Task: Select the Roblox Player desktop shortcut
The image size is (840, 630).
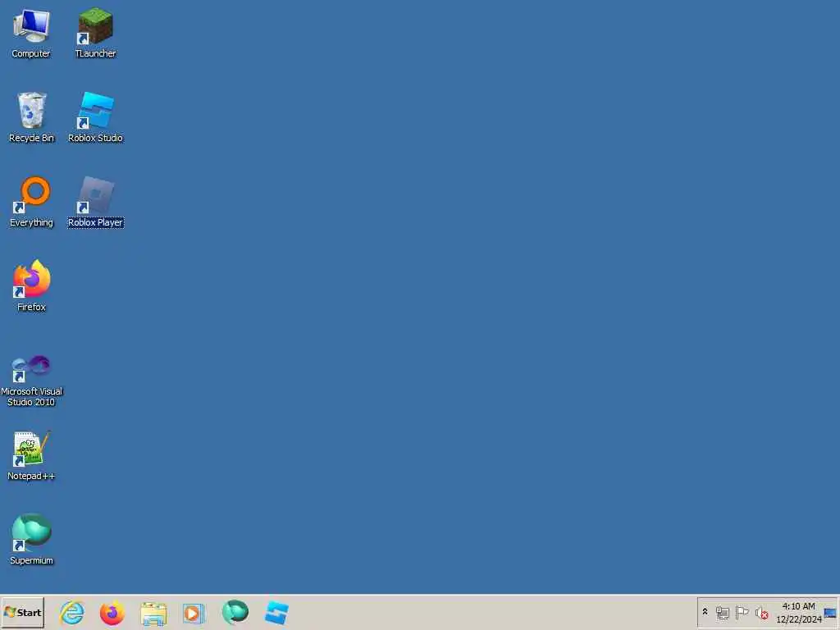Action: tap(95, 202)
